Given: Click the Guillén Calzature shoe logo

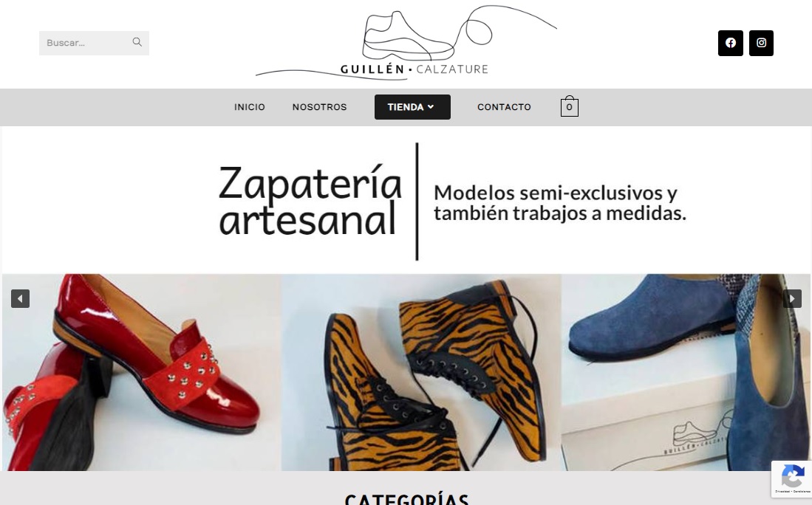Looking at the screenshot, I should pyautogui.click(x=406, y=42).
